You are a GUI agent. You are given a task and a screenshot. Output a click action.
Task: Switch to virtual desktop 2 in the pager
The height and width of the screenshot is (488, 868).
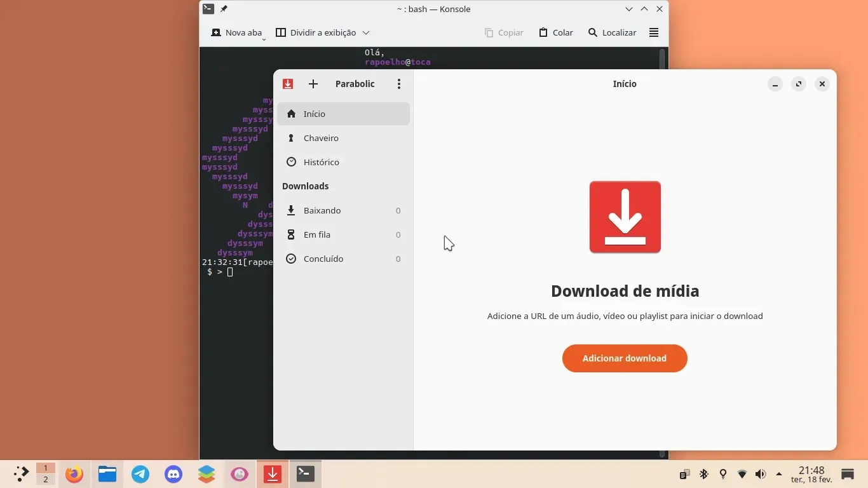45,480
